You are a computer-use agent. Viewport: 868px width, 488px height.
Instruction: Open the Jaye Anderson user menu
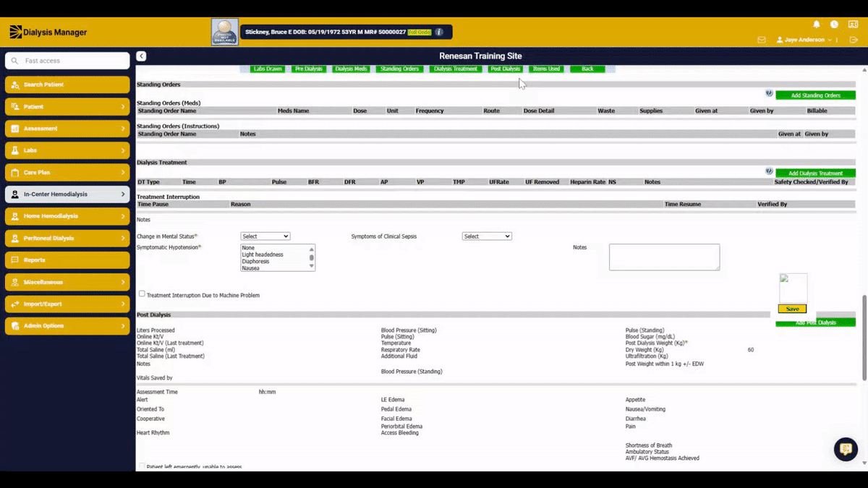coord(804,40)
